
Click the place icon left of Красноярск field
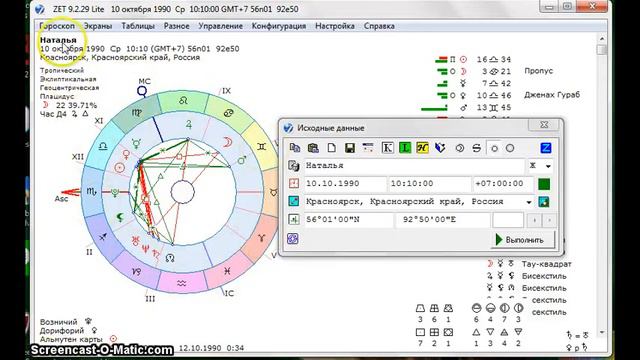(293, 201)
